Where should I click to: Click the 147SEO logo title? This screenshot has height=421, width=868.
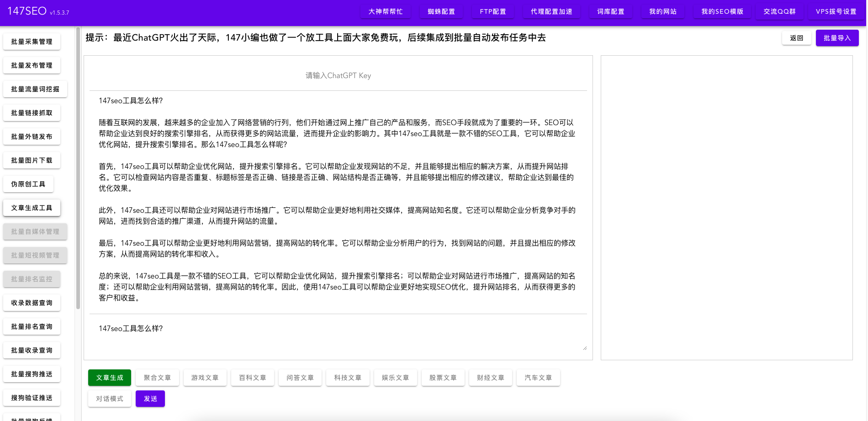click(27, 11)
